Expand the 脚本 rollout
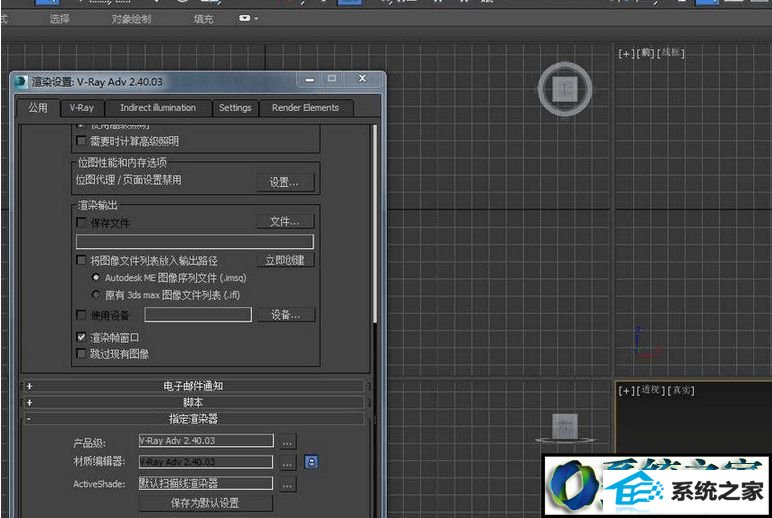Screen dimensions: 772x518 [x=193, y=402]
